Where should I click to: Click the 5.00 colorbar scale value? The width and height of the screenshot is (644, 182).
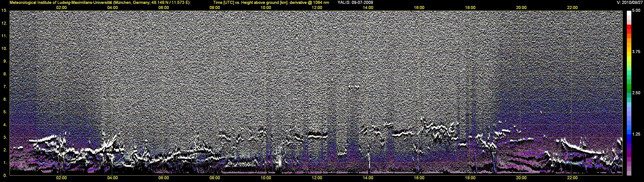[636, 10]
